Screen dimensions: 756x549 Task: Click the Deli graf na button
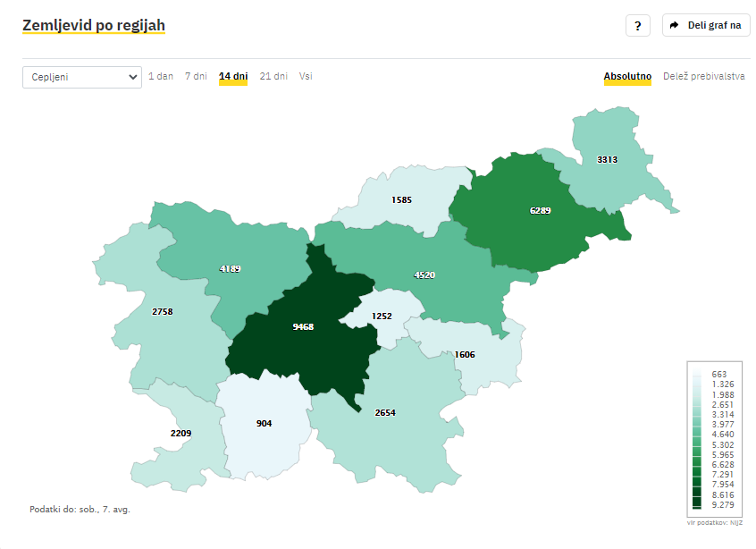click(x=706, y=25)
